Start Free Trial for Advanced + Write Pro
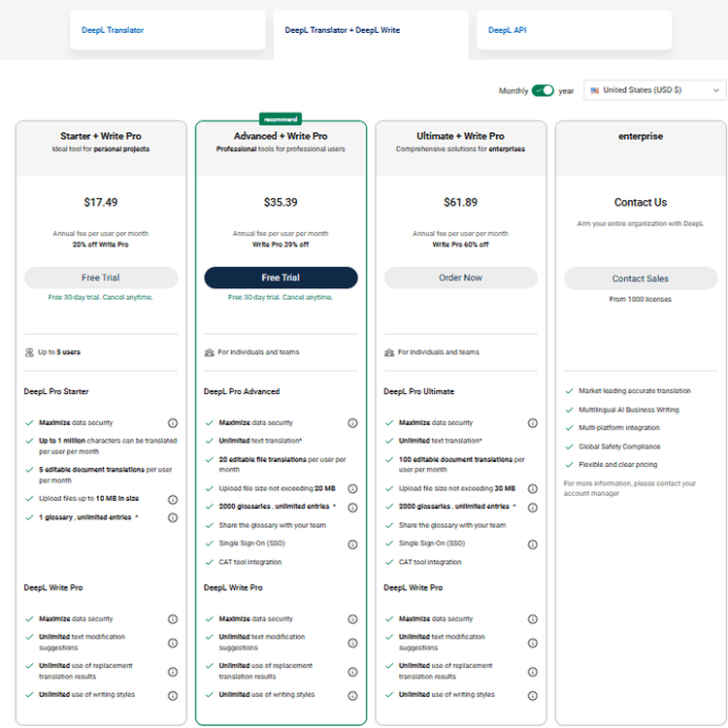This screenshot has height=728, width=728. (281, 278)
